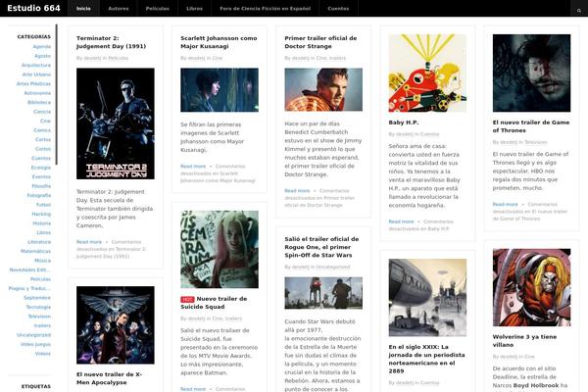
Task: Open the Wolverine 3 villain comic image
Action: coord(532,287)
